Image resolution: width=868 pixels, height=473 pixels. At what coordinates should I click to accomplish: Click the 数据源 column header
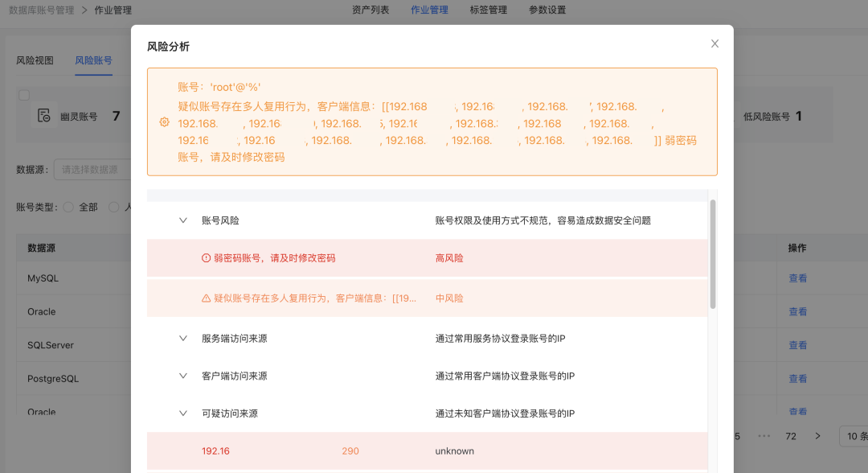coord(42,248)
